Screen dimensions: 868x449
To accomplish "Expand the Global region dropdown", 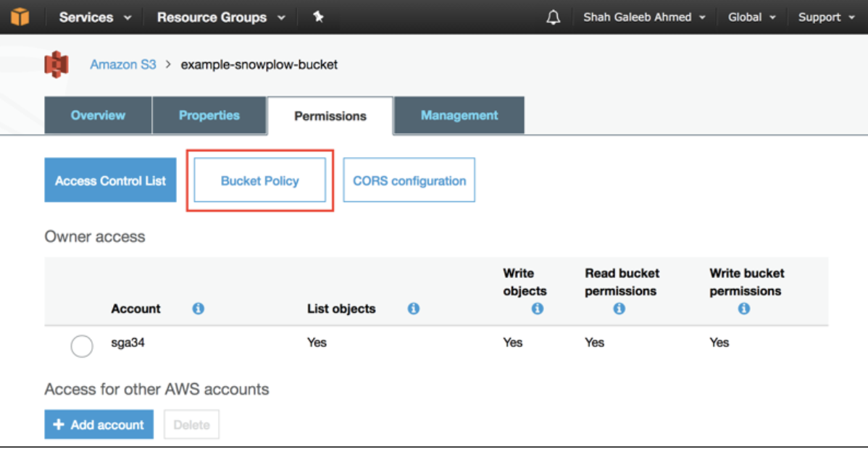I will [751, 17].
